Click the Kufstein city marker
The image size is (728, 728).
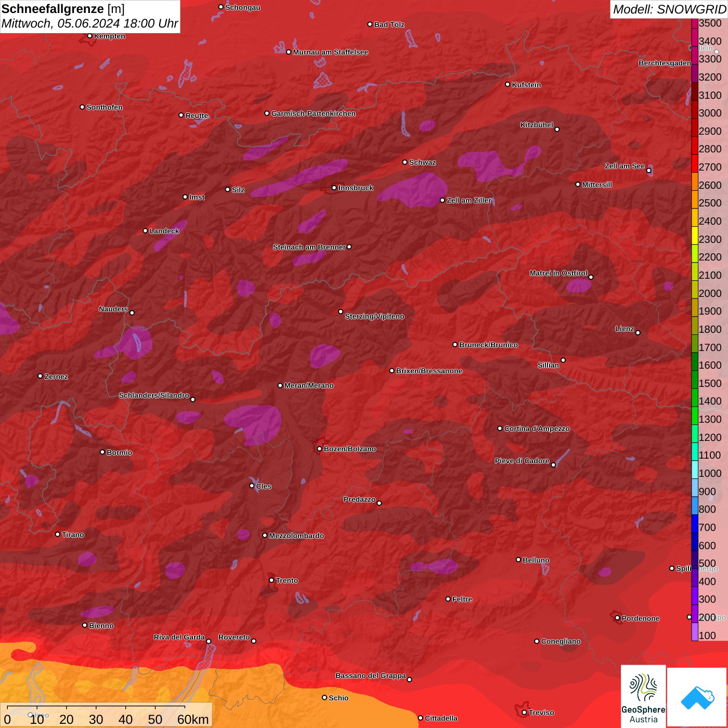[x=508, y=84]
